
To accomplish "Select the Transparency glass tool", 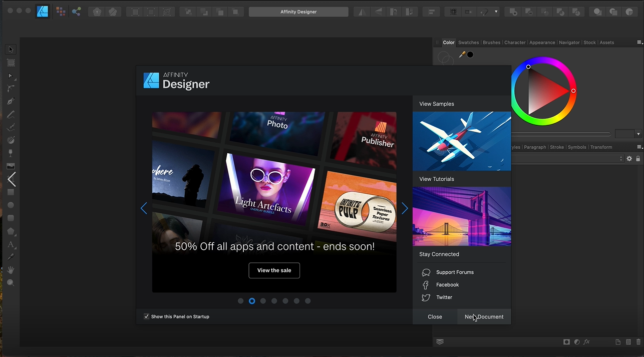I will (11, 153).
